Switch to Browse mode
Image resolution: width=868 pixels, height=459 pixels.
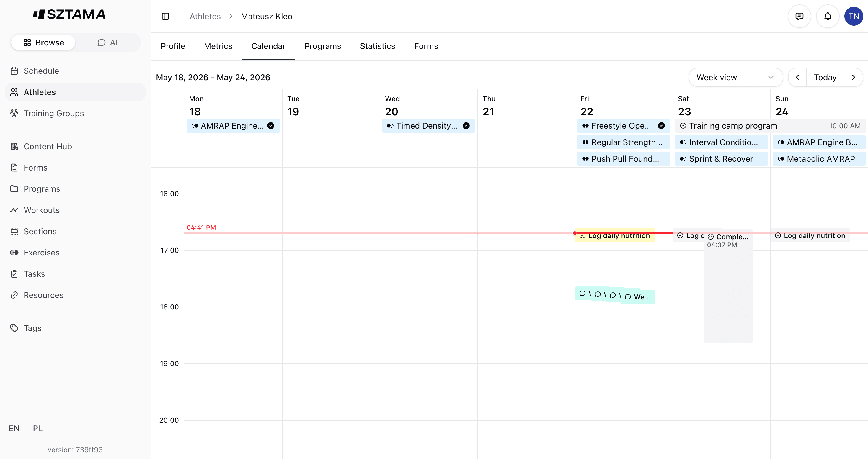point(43,42)
